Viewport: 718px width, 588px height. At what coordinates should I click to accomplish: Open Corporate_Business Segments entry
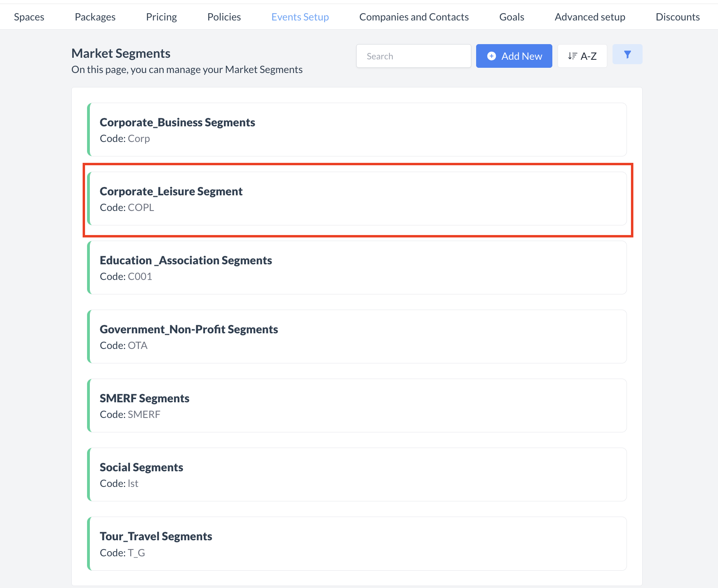pos(357,130)
